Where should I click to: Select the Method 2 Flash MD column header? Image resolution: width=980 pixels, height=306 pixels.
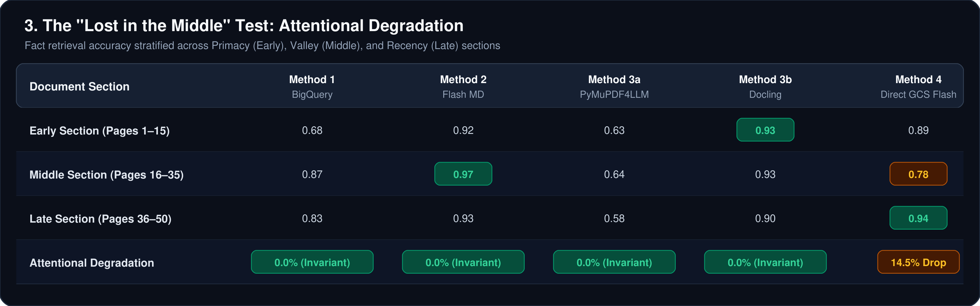point(463,87)
